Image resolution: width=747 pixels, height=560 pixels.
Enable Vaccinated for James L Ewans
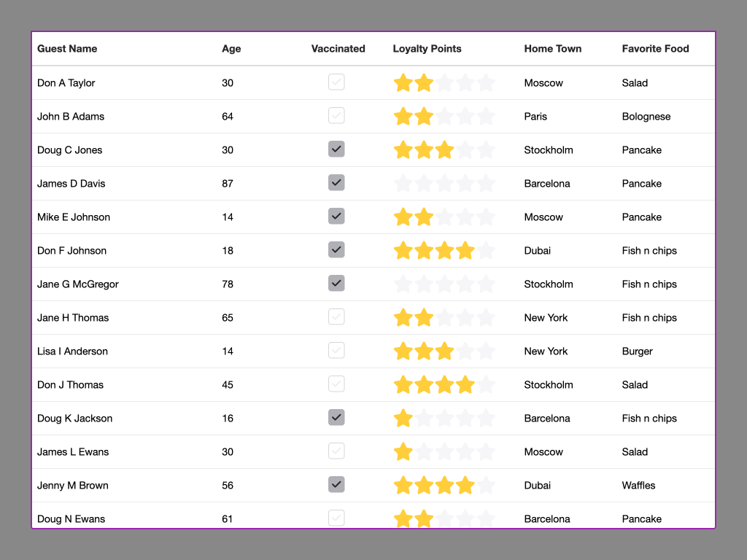point(336,451)
